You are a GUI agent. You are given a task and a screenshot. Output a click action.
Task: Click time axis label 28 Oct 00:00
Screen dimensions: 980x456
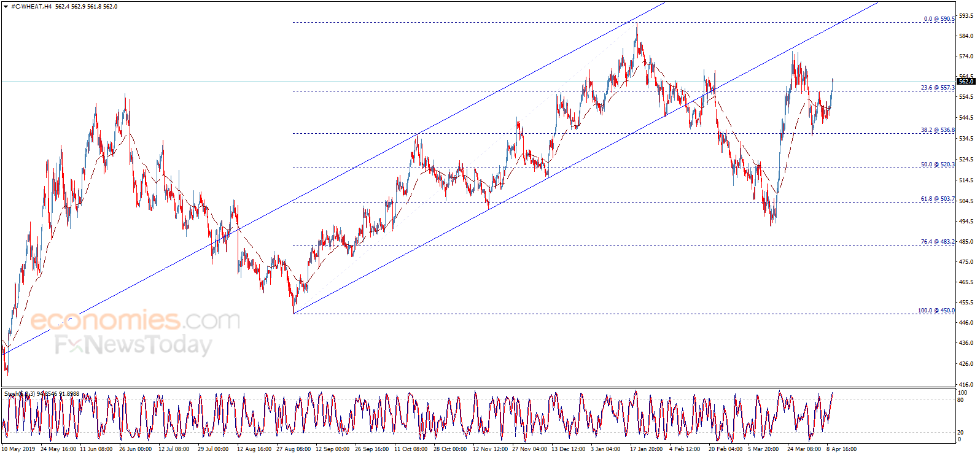[x=450, y=449]
